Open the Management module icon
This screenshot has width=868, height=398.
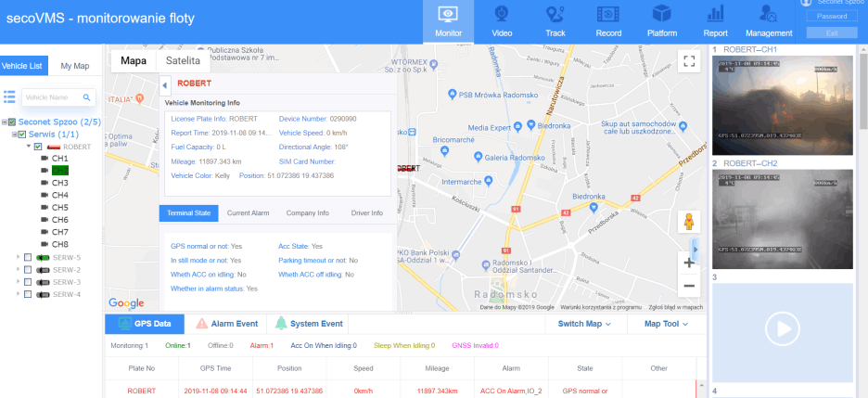tap(769, 14)
